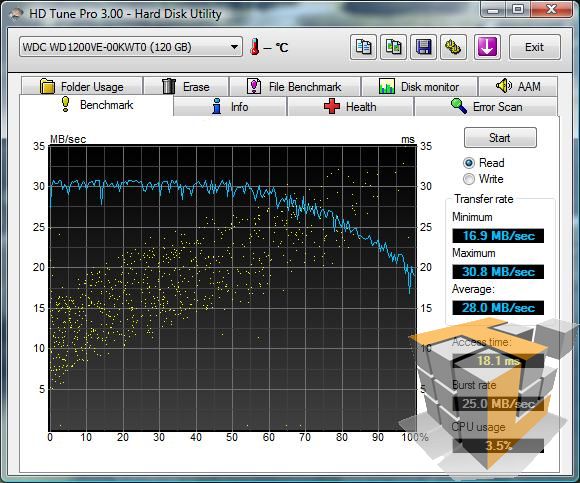
Task: Click the CPU usage value 3.5%
Action: pos(498,446)
